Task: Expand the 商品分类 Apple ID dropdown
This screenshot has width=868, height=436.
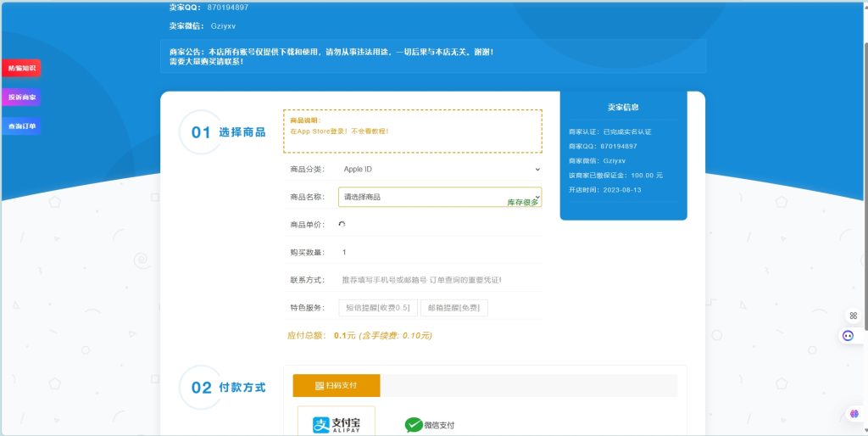Action: [x=440, y=169]
